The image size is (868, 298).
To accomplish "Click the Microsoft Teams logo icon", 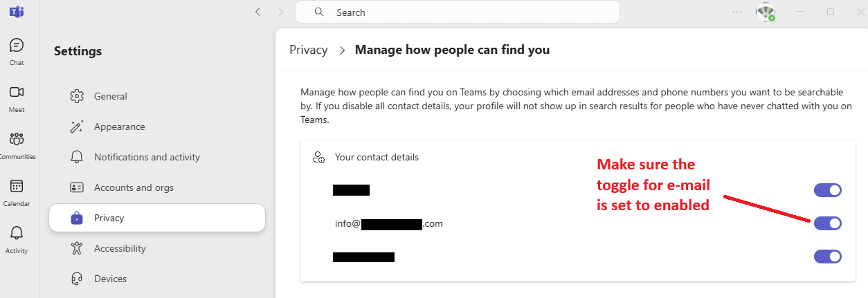I will [17, 12].
